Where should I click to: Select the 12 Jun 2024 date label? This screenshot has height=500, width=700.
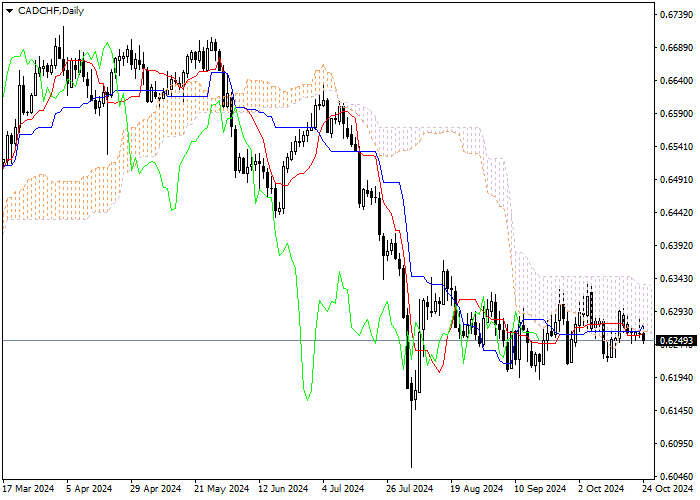(x=283, y=489)
